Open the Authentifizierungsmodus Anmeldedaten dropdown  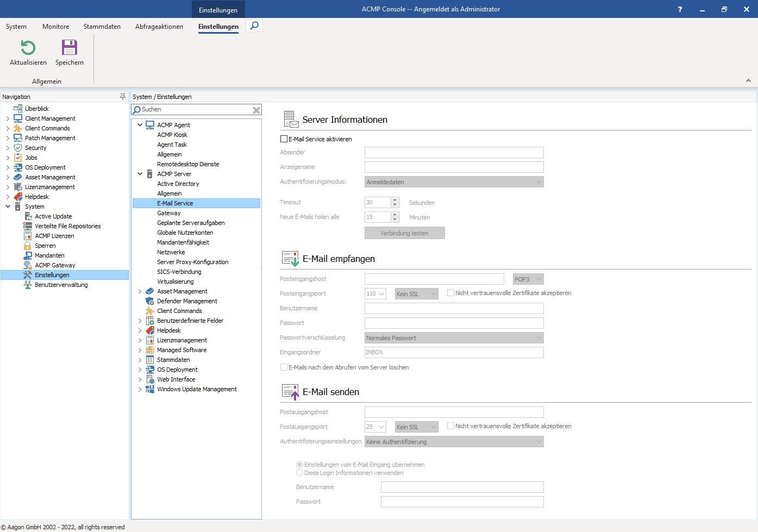454,182
